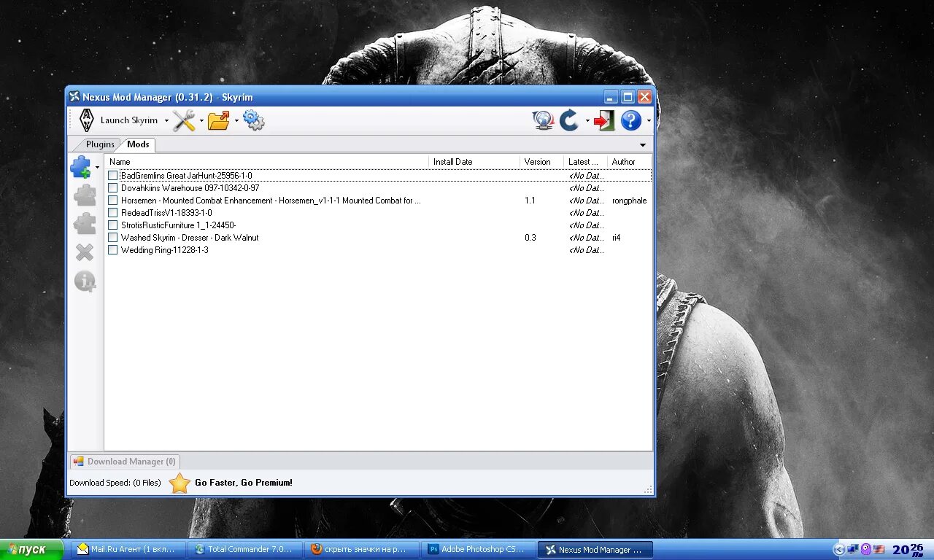934x560 pixels.
Task: Expand the add mod dropdown arrow
Action: 97,168
